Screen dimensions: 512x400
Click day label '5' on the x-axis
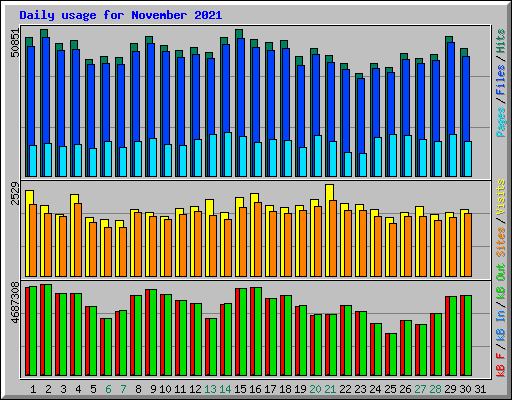click(93, 389)
